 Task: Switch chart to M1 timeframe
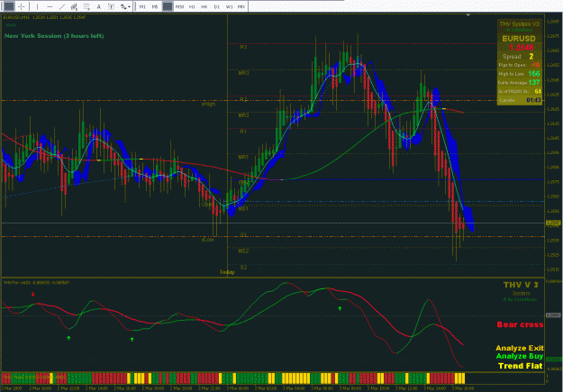tap(142, 6)
